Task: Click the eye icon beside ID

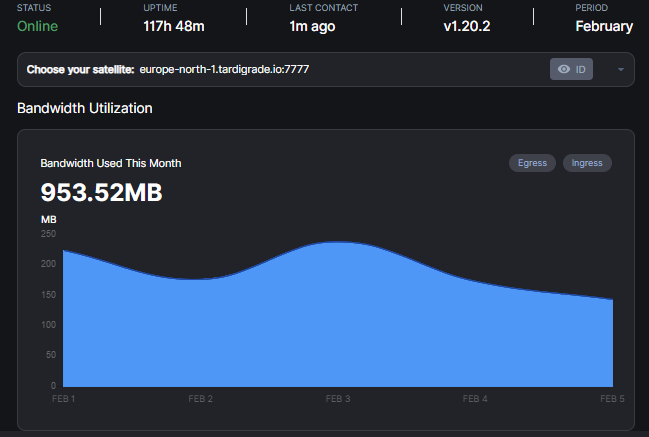Action: (564, 69)
